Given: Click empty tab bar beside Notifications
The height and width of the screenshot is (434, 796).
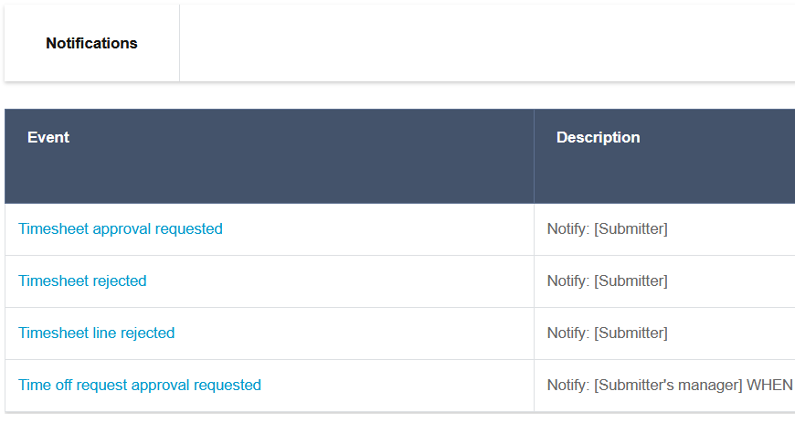Looking at the screenshot, I should [480, 43].
